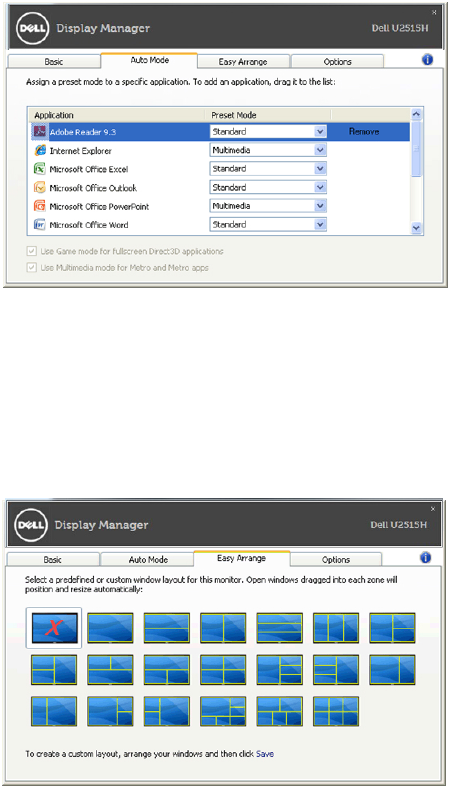Switch to Options tab in Auto Mode window
The height and width of the screenshot is (787, 449).
[x=337, y=62]
